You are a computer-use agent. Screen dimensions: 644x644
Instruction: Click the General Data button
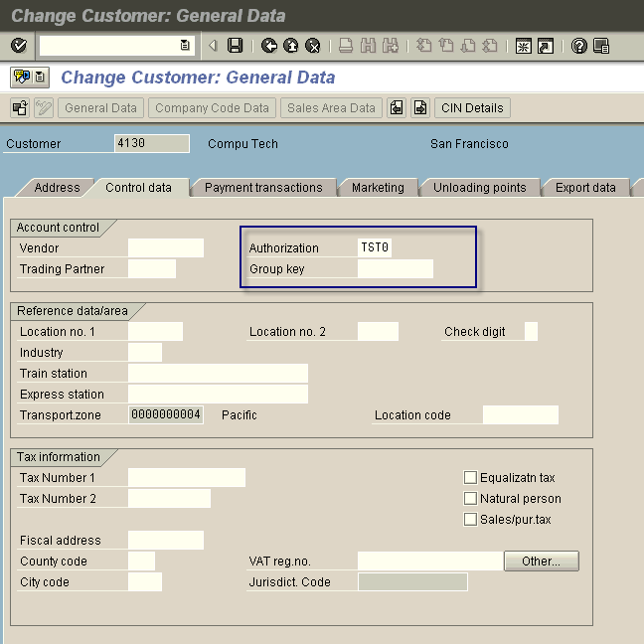pos(100,108)
